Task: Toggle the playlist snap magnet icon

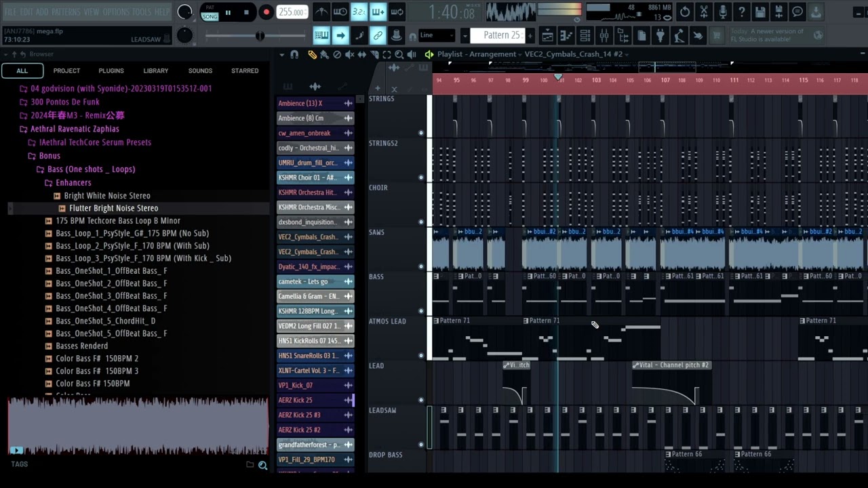Action: coord(294,54)
